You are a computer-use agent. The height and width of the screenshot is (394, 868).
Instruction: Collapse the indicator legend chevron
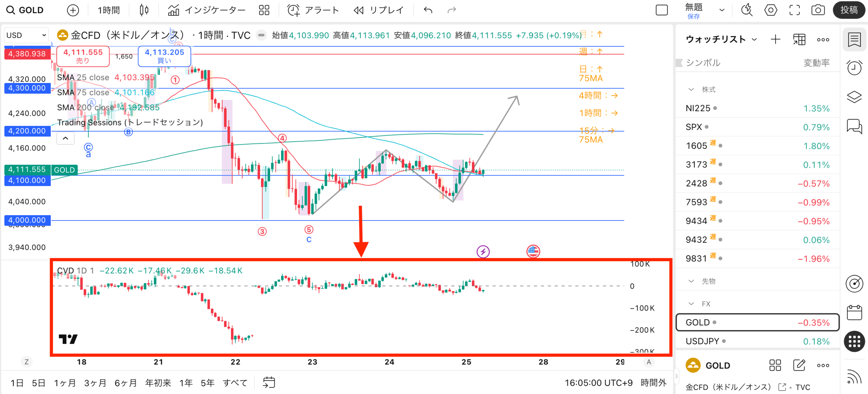[x=65, y=138]
